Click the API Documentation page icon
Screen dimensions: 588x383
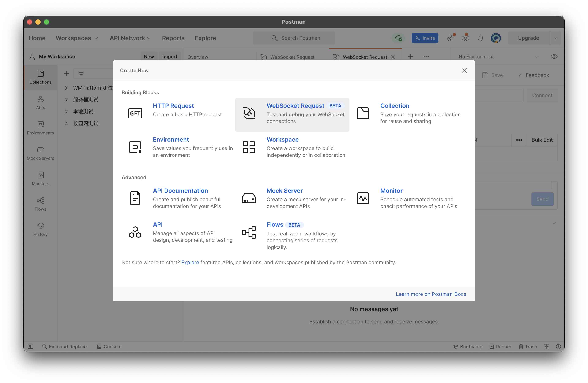click(135, 198)
